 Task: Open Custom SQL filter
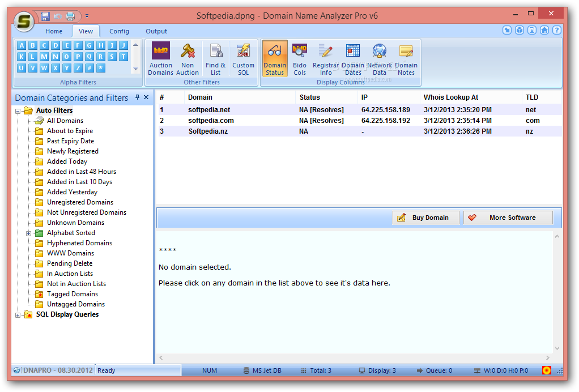[x=243, y=58]
